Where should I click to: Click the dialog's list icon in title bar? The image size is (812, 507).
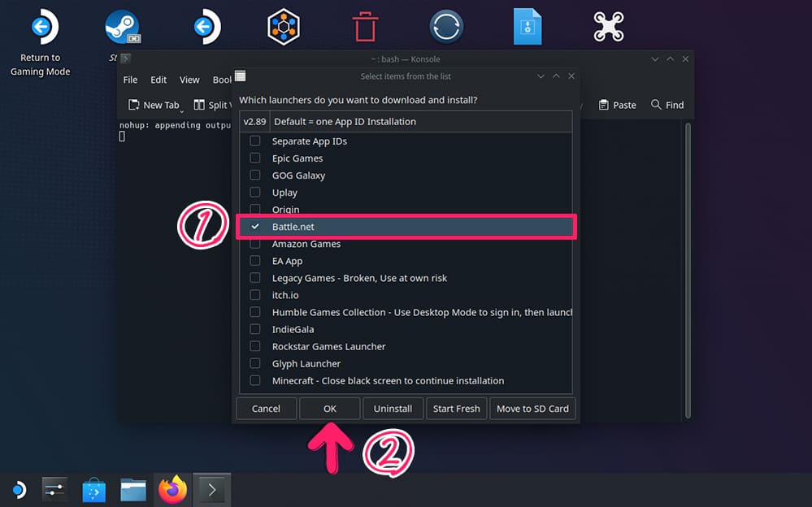pos(240,76)
